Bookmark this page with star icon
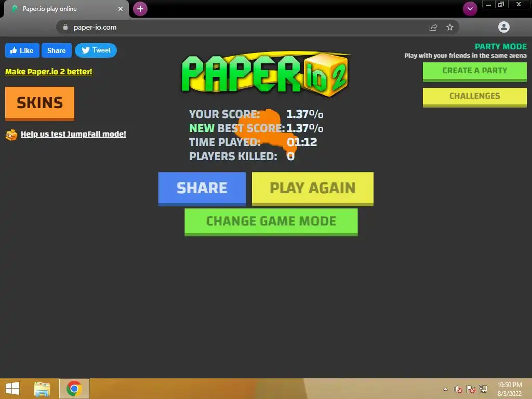 tap(450, 27)
